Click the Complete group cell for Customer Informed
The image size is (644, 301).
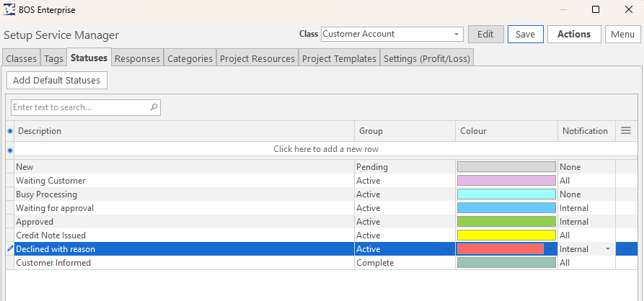[x=405, y=262]
